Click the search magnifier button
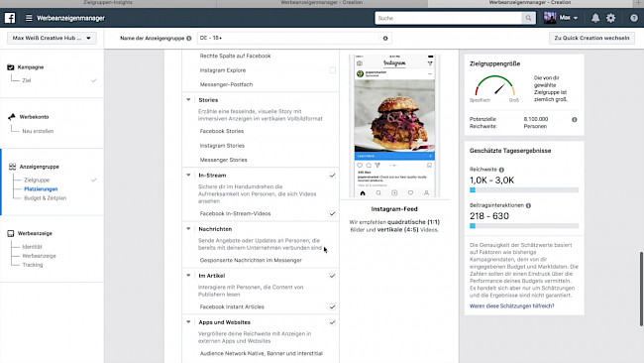The image size is (644, 363). [528, 18]
